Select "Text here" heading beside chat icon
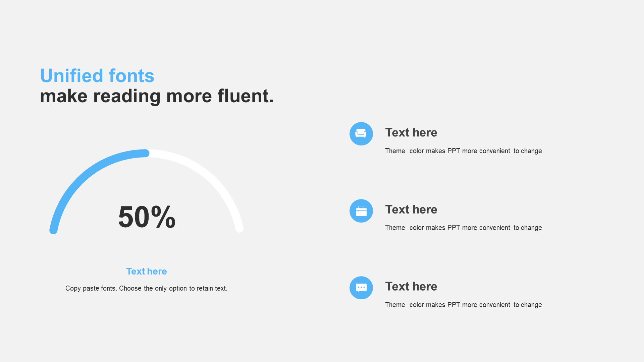 click(x=411, y=287)
